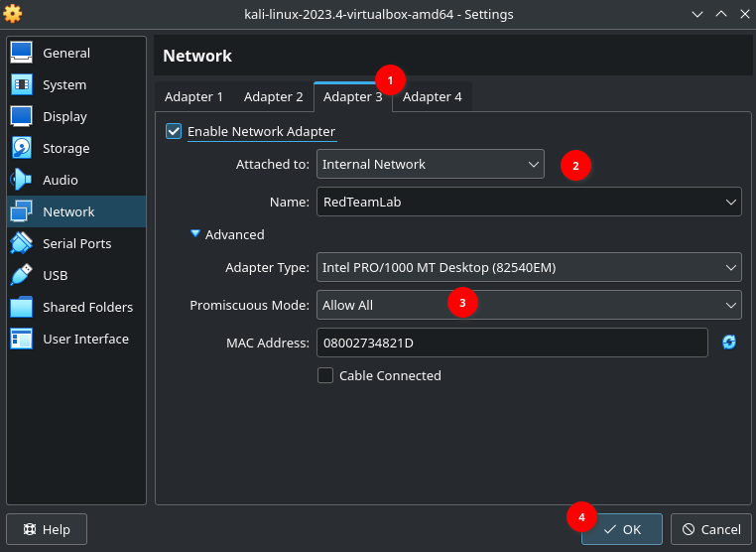Open the System settings page

click(x=76, y=84)
